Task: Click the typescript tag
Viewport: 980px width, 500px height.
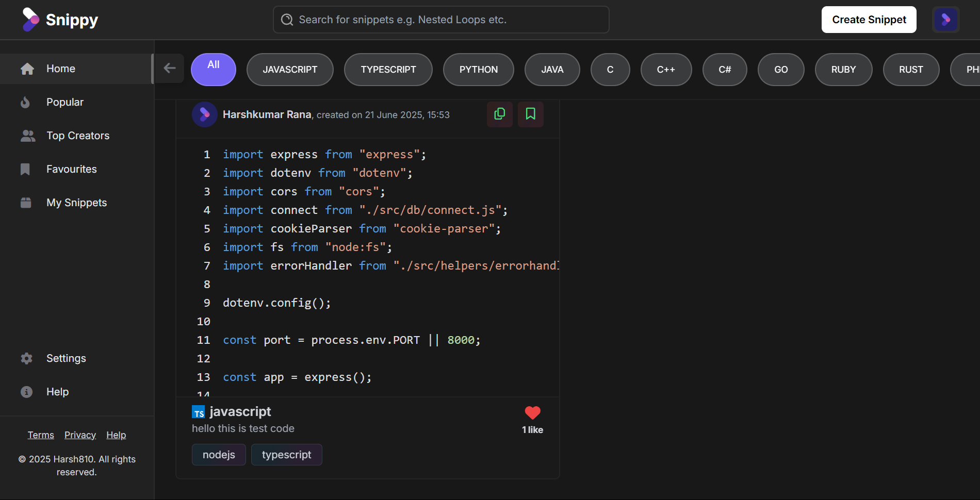Action: 286,455
